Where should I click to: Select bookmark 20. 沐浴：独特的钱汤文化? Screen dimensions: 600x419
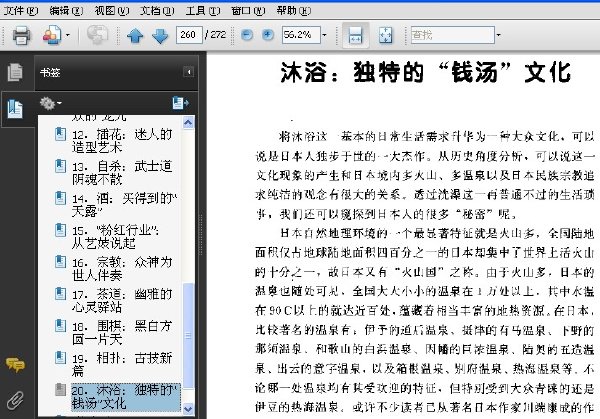pyautogui.click(x=125, y=397)
